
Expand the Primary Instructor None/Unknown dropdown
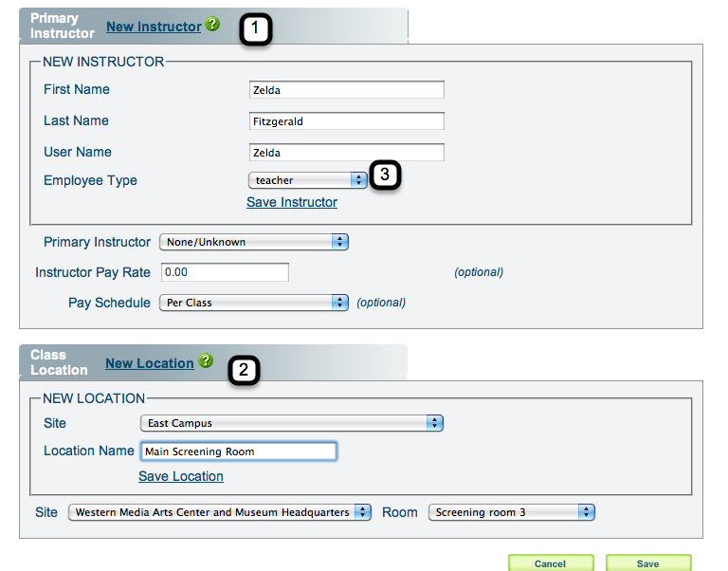click(254, 242)
